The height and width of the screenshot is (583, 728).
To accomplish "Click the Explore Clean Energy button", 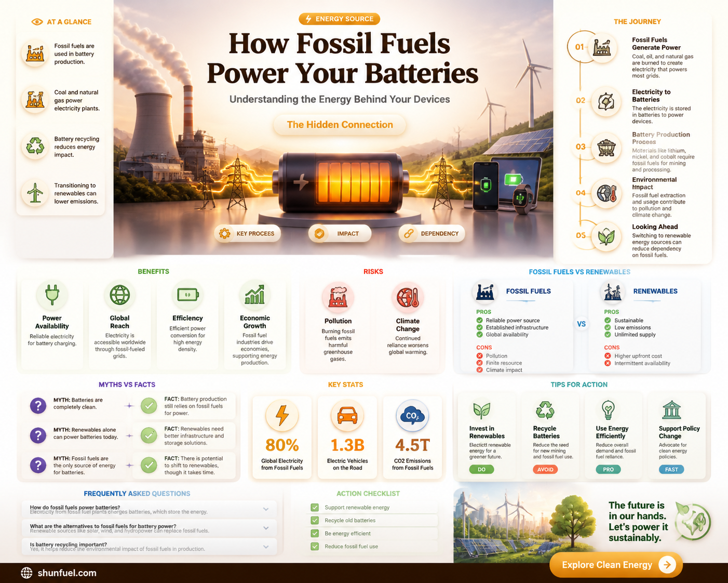I will pyautogui.click(x=616, y=565).
